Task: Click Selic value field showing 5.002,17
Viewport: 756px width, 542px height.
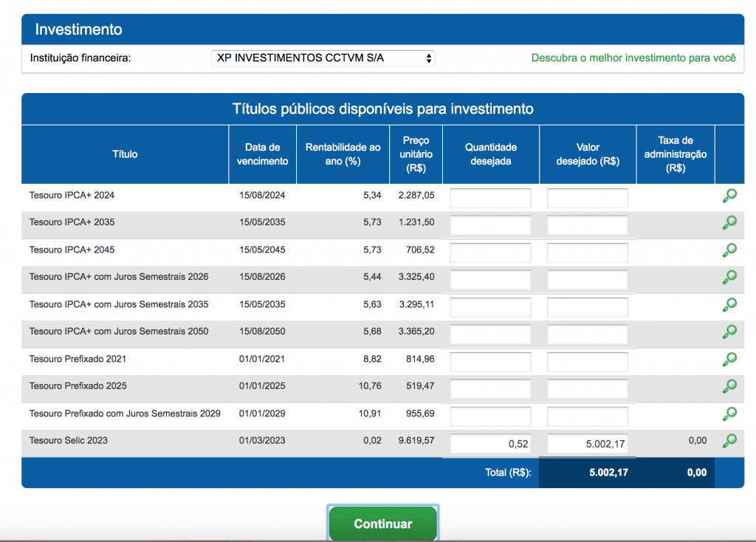Action: (587, 444)
